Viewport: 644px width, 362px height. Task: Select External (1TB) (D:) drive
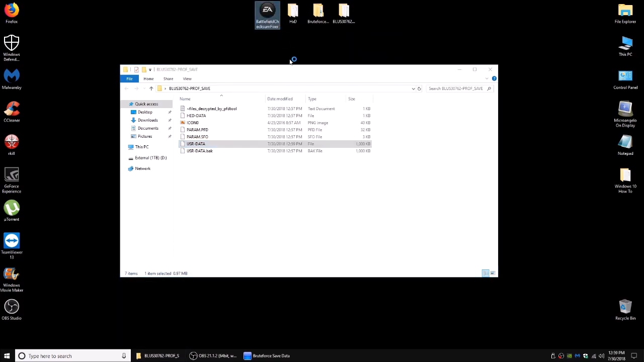pos(150,158)
